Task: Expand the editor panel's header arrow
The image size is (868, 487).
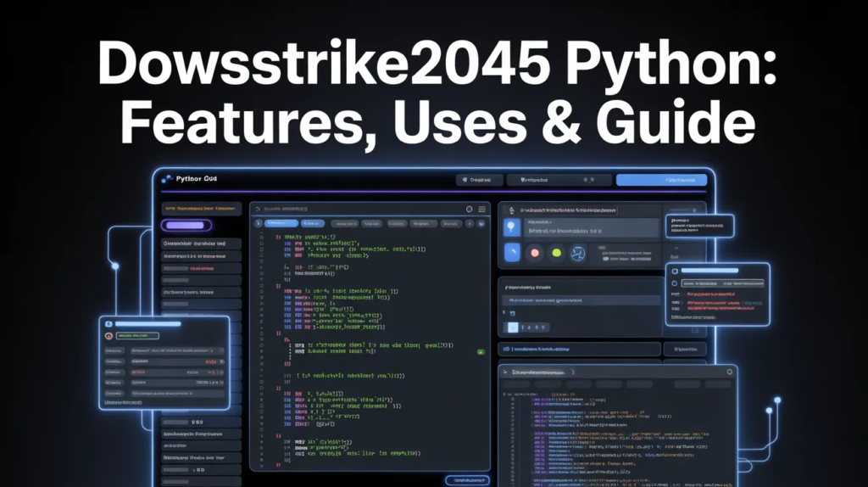Action: pos(257,209)
